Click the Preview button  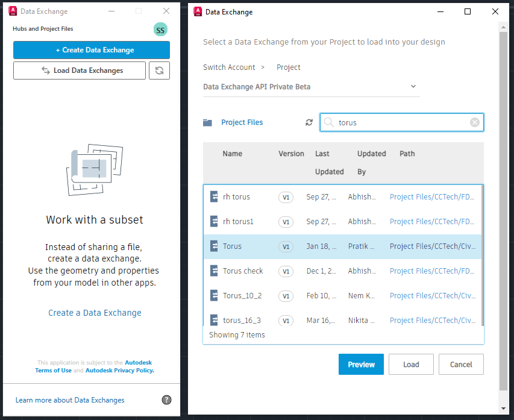coord(361,365)
